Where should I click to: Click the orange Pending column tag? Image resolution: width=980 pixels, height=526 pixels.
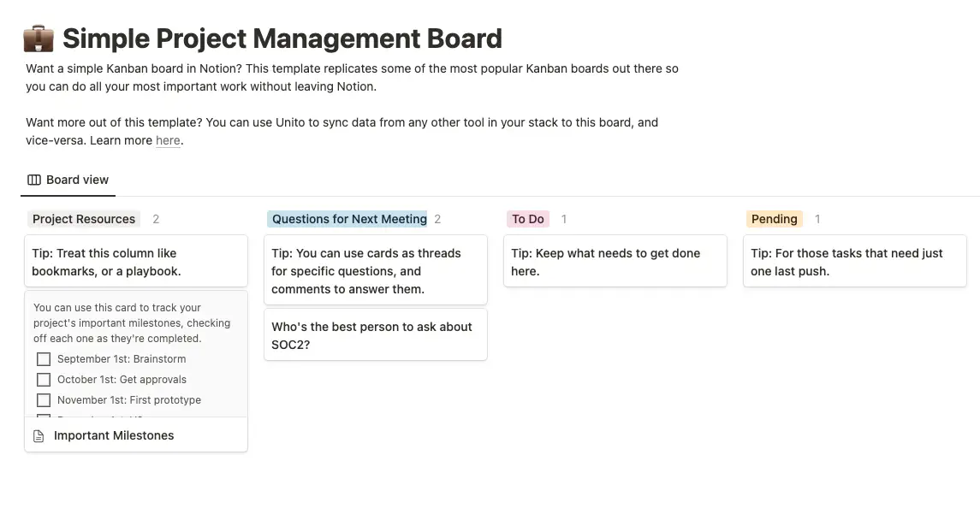[775, 219]
